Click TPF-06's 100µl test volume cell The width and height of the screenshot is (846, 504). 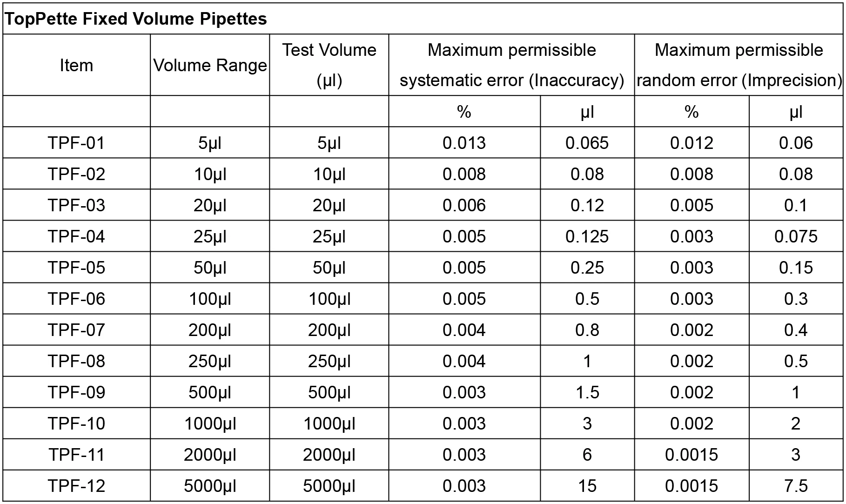click(x=329, y=299)
